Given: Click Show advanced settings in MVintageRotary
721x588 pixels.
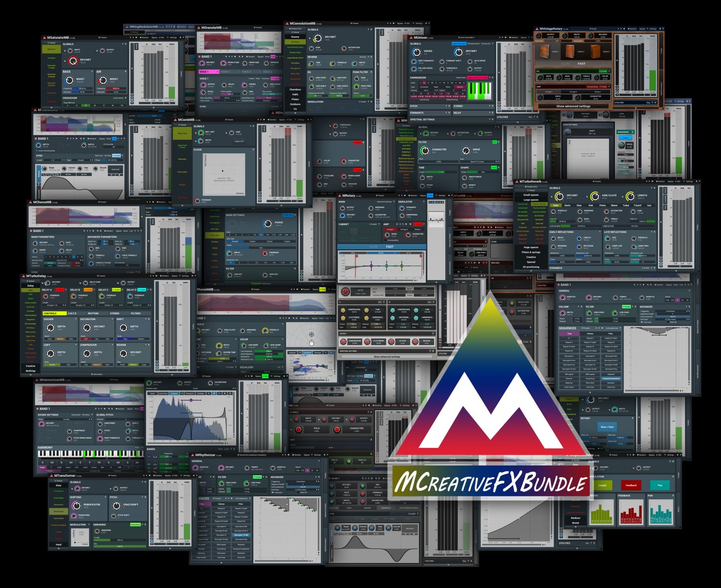Looking at the screenshot, I should coord(573,106).
